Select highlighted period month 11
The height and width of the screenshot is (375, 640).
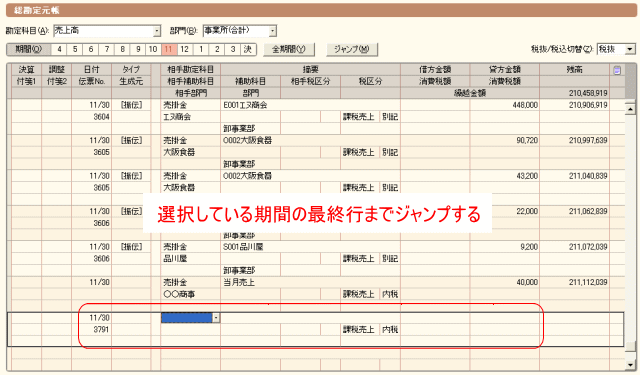[169, 49]
